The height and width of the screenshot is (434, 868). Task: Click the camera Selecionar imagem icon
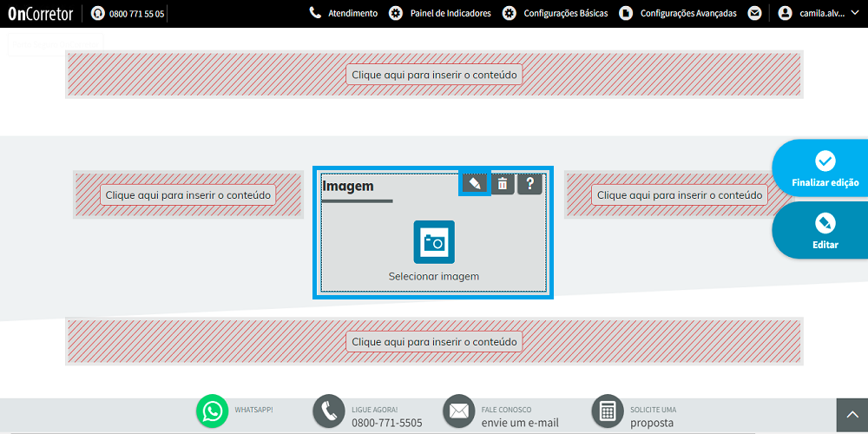[x=434, y=242]
